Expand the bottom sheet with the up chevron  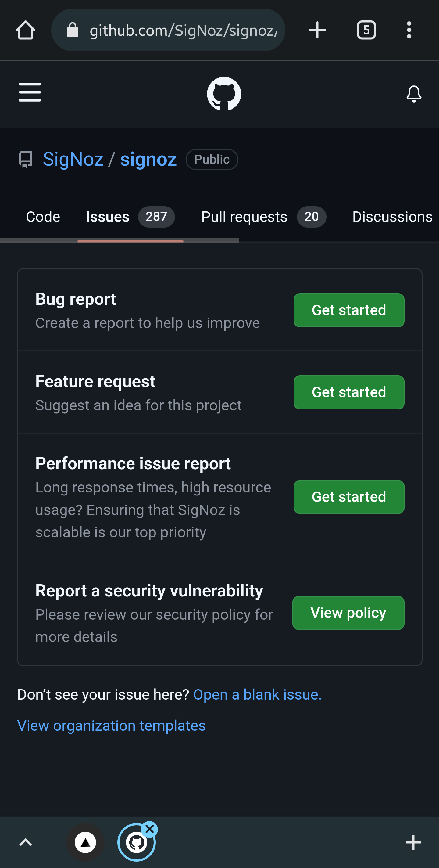pyautogui.click(x=26, y=842)
